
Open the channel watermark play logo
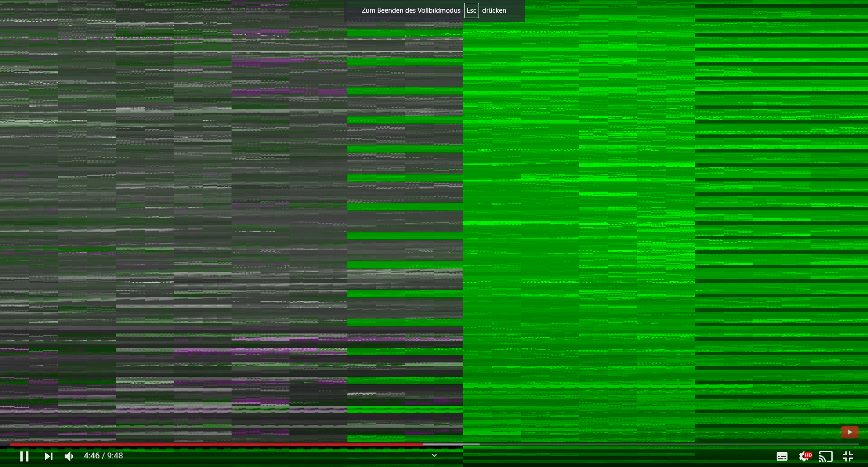click(850, 432)
